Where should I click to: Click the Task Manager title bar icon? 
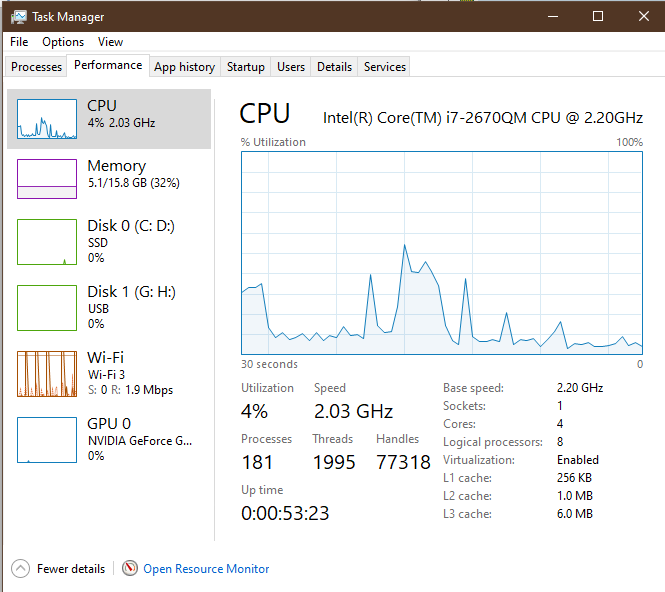[19, 16]
